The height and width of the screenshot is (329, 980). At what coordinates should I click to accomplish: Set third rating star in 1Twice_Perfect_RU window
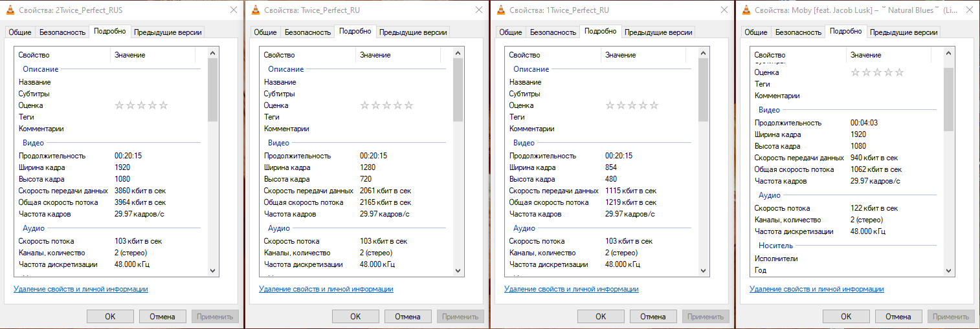632,105
